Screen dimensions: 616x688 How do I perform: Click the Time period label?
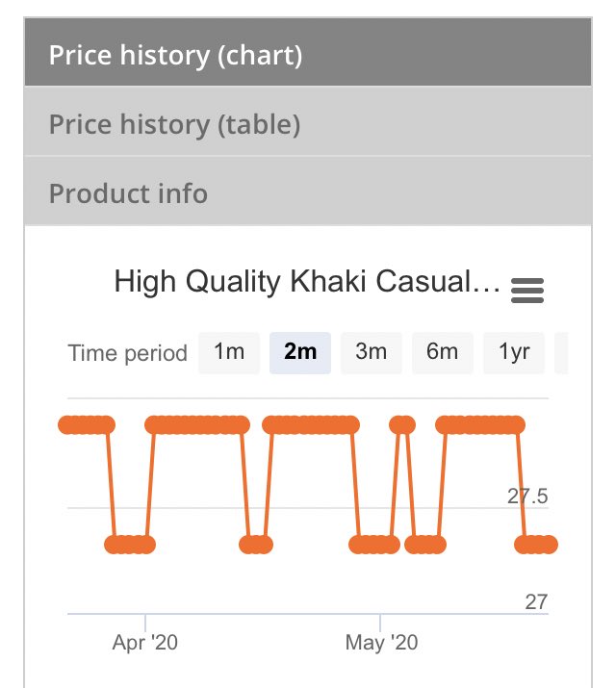point(128,353)
